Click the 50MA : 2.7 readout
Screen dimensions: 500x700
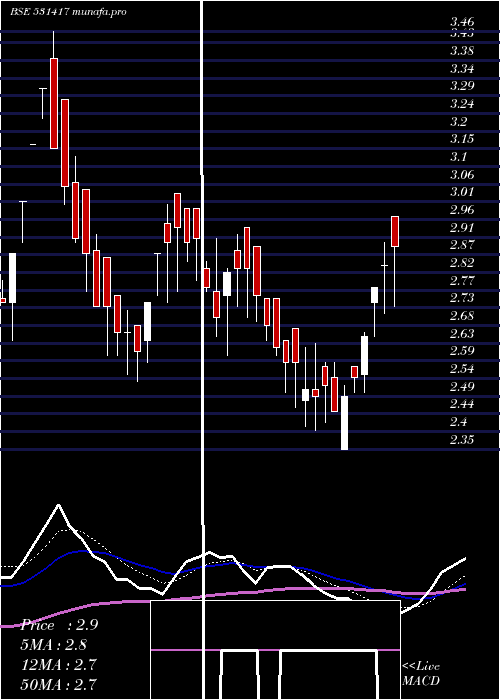[x=59, y=684]
